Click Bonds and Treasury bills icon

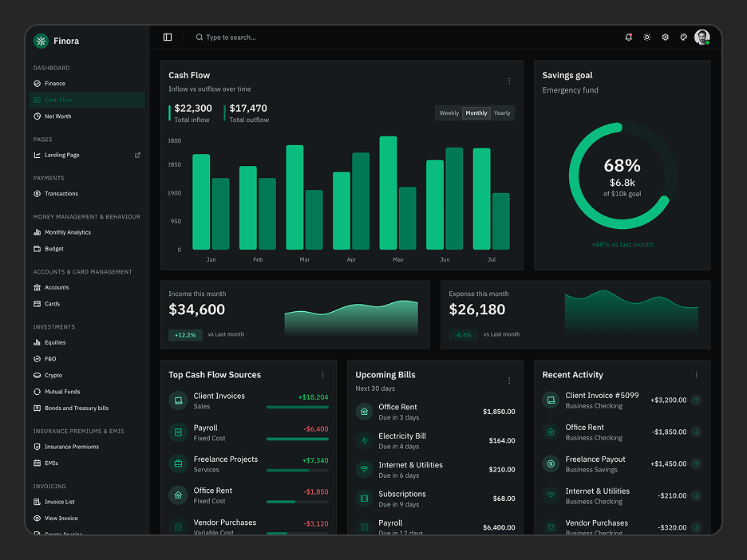pyautogui.click(x=38, y=408)
